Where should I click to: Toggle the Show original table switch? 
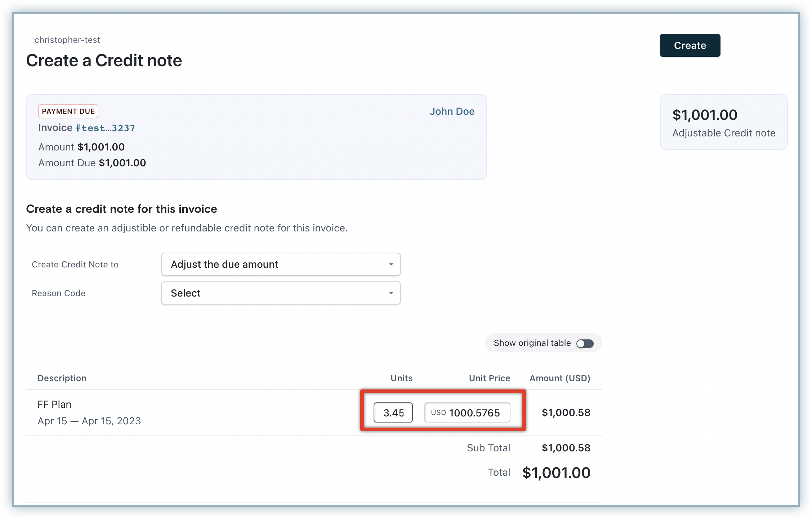(585, 343)
